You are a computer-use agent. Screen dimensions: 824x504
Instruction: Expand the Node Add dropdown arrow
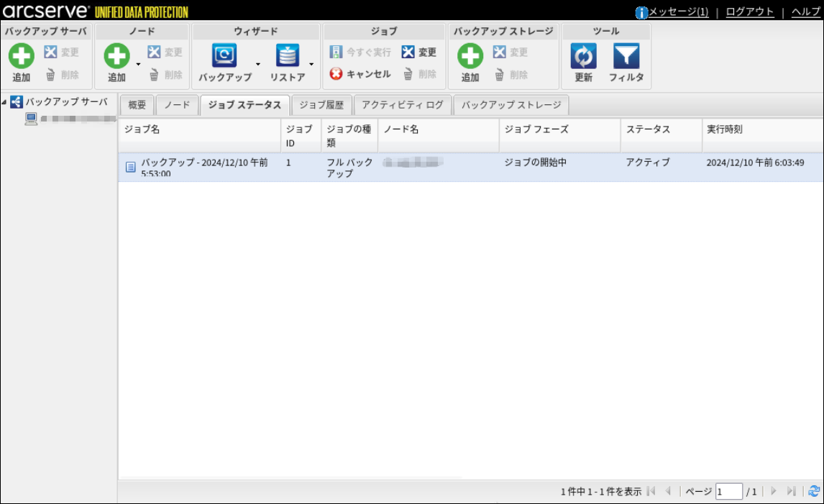point(138,65)
